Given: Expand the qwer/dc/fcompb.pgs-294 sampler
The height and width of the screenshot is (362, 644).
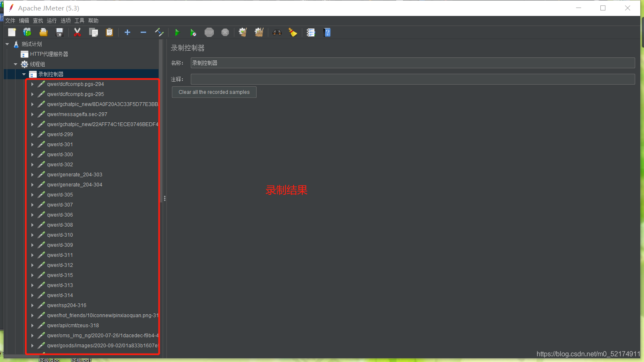Looking at the screenshot, I should tap(32, 84).
